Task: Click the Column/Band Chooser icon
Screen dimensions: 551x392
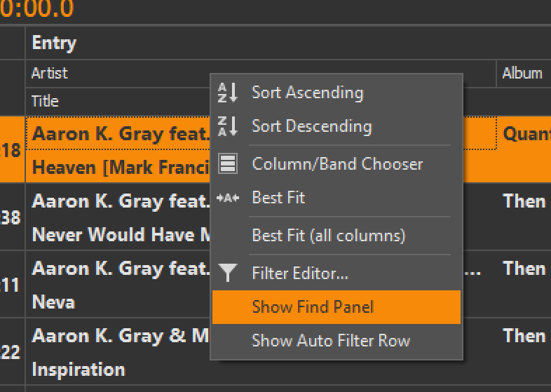Action: 228,164
